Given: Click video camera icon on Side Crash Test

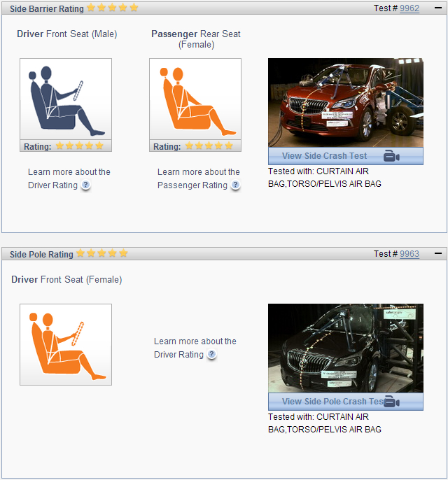Looking at the screenshot, I should pyautogui.click(x=392, y=156).
